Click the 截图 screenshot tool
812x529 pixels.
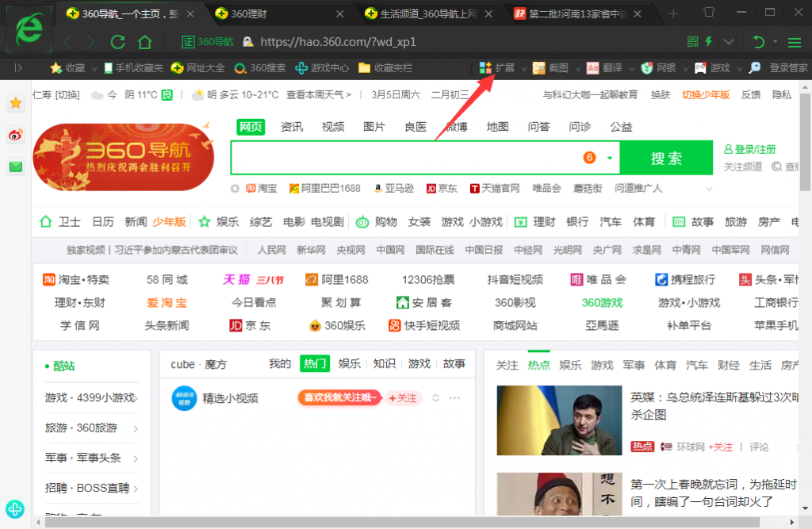click(550, 68)
